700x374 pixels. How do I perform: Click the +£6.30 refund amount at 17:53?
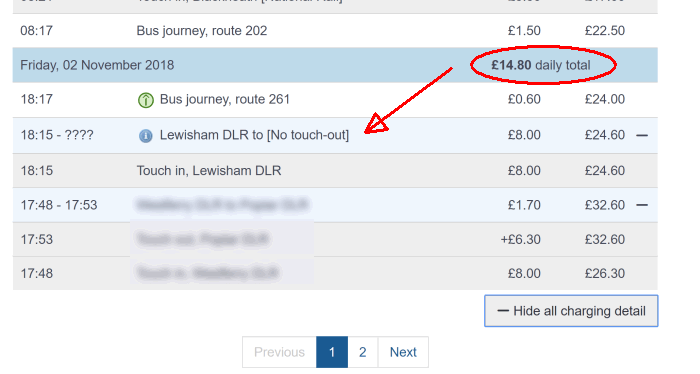pyautogui.click(x=520, y=239)
